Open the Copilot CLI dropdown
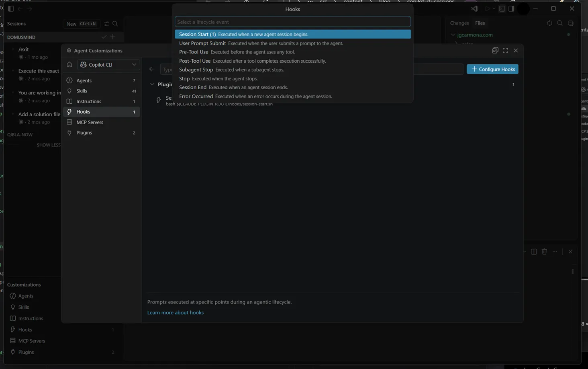Viewport: 588px width, 369px height. 108,65
